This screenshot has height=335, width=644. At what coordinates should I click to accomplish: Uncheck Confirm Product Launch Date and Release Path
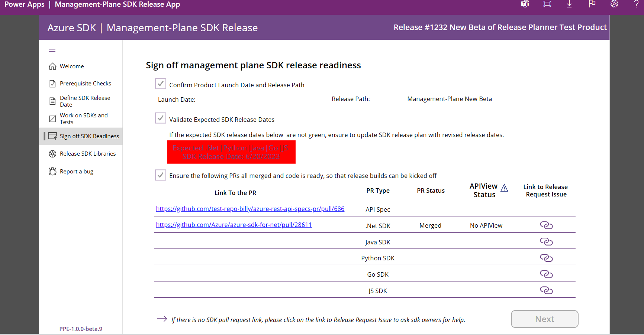160,84
